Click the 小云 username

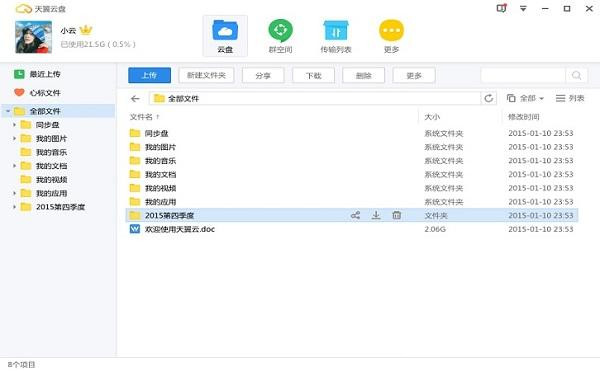(x=68, y=30)
